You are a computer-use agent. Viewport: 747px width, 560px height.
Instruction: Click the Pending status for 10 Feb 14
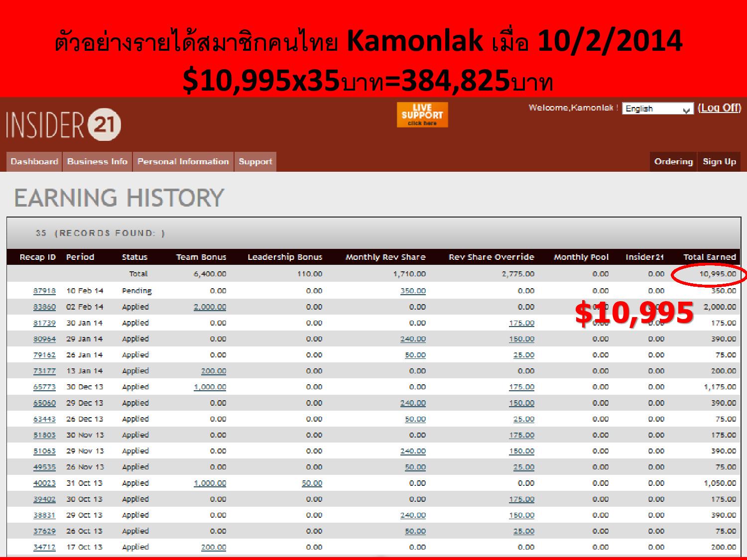coord(136,291)
